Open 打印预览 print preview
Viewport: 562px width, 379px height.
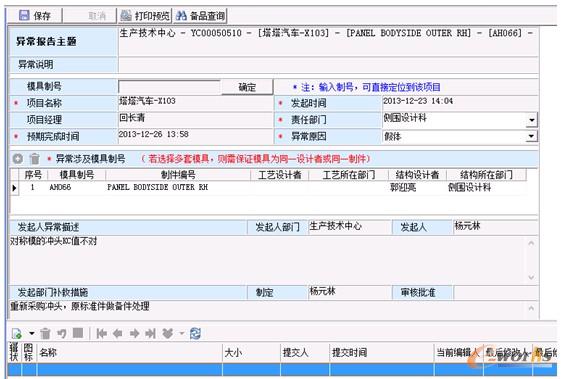(145, 15)
